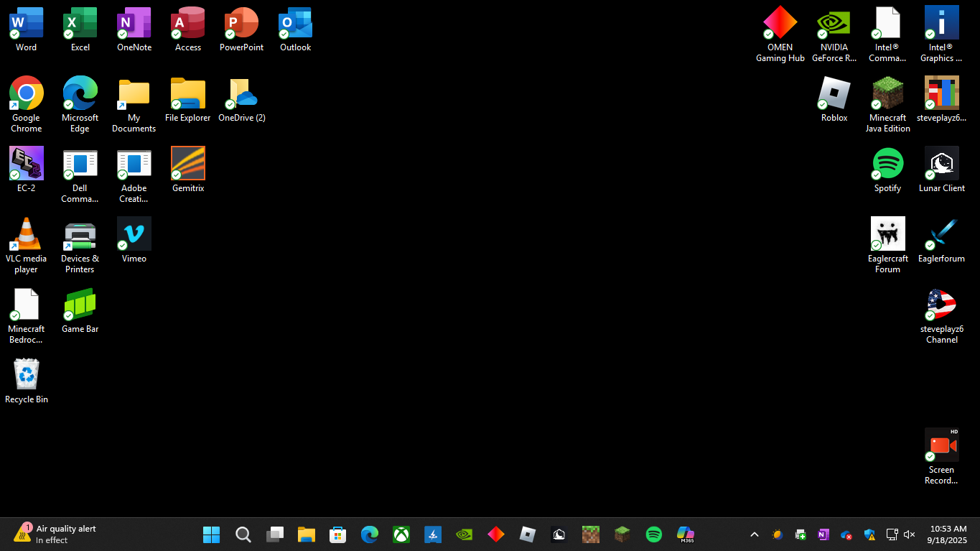
Task: Select the VLC media player icon
Action: 27,235
